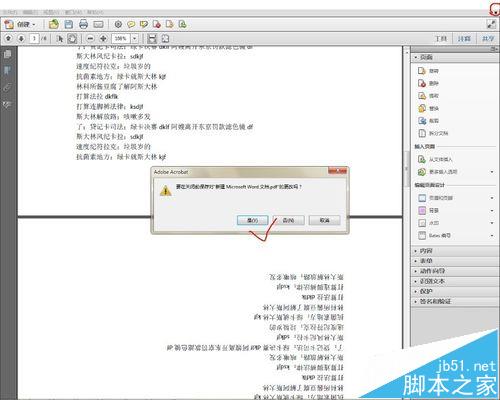Click the Crop pages icon in Pages panel
The height and width of the screenshot is (400, 500).
click(422, 121)
